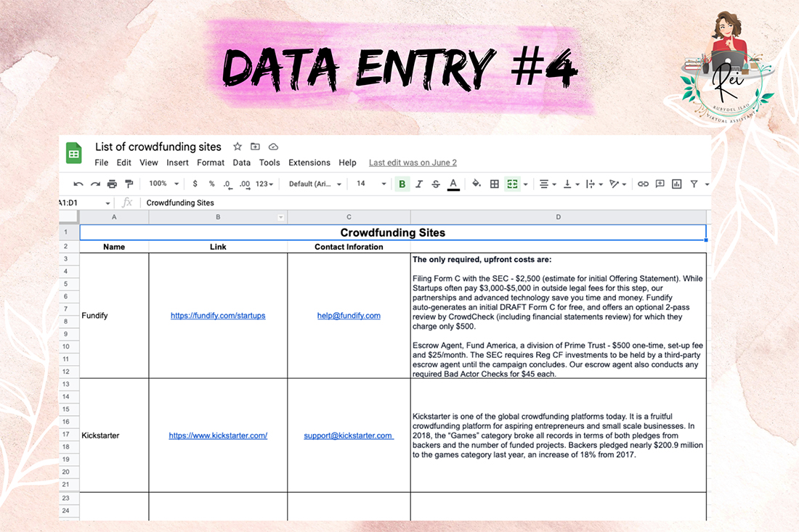Click the support@kickstarter.com email link
Image resolution: width=799 pixels, height=532 pixels.
(x=349, y=435)
